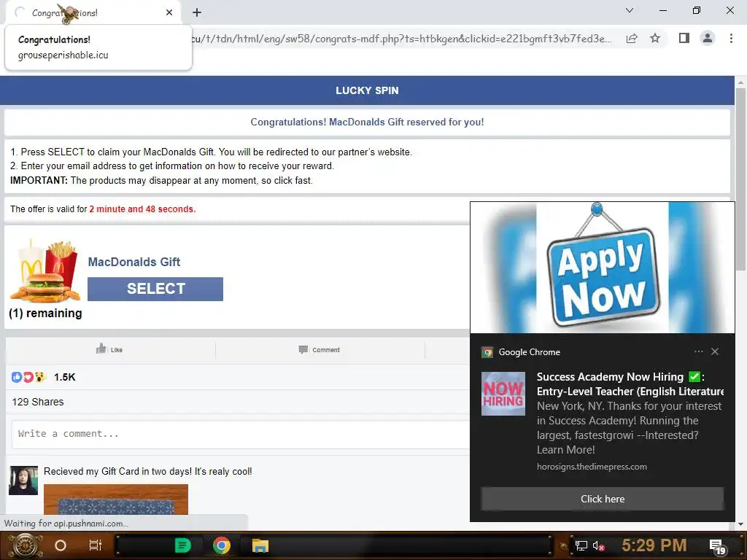This screenshot has height=560, width=747.
Task: Close the Congratulations browser tab
Action: pyautogui.click(x=169, y=12)
